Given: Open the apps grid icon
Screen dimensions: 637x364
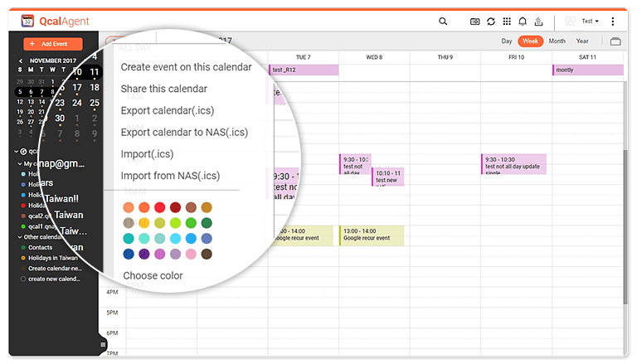Looking at the screenshot, I should [507, 22].
